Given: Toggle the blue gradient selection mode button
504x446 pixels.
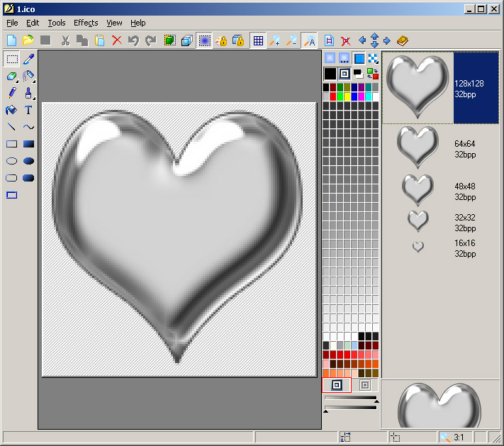Looking at the screenshot, I should click(204, 40).
